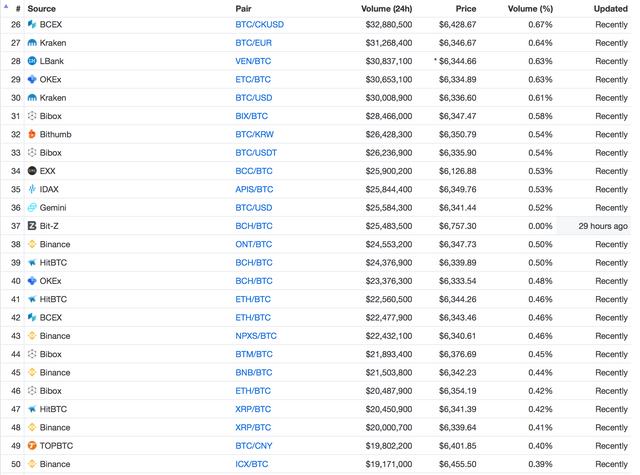Click the HitBTC logo icon in row 47
The height and width of the screenshot is (475, 640).
point(32,409)
